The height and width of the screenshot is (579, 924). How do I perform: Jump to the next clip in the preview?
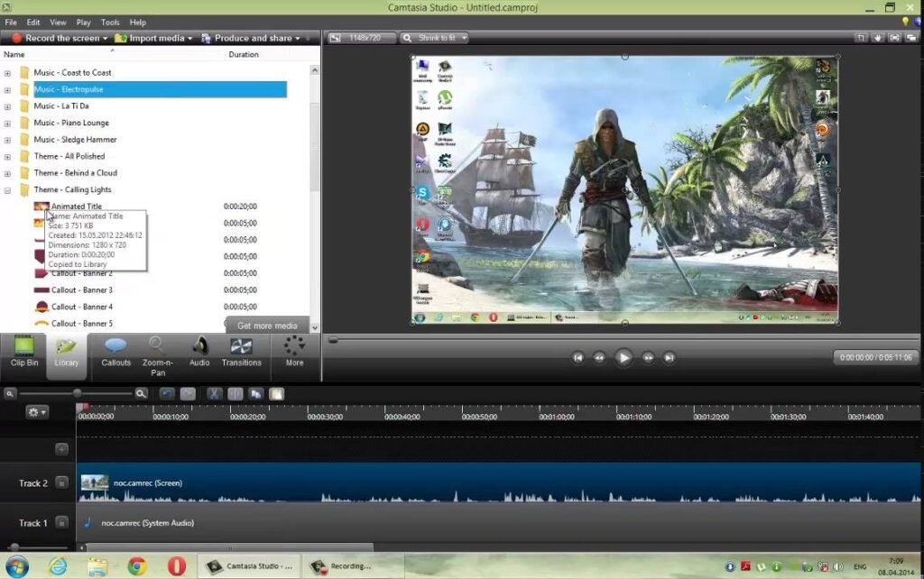point(669,357)
